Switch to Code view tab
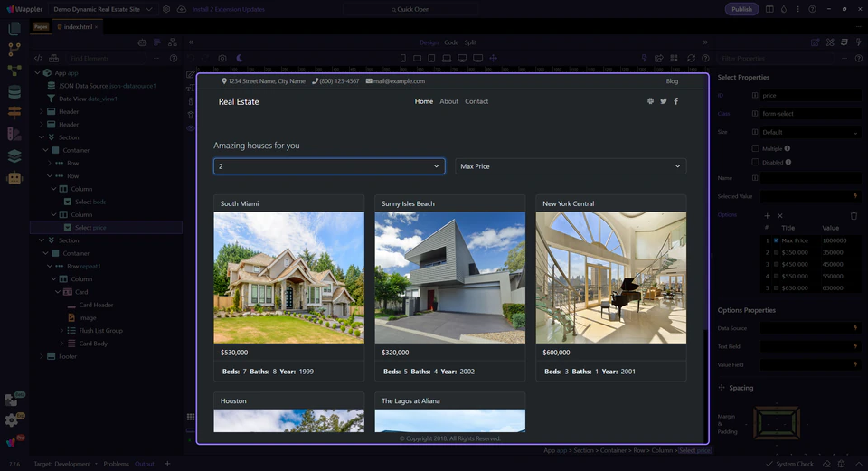Viewport: 868px width, 471px height. click(x=451, y=42)
